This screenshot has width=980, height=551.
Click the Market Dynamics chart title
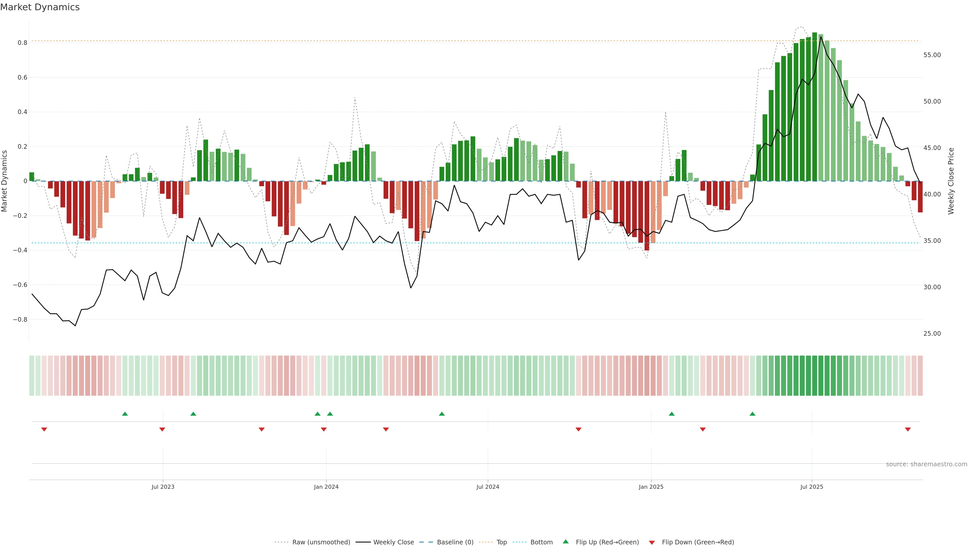[40, 7]
